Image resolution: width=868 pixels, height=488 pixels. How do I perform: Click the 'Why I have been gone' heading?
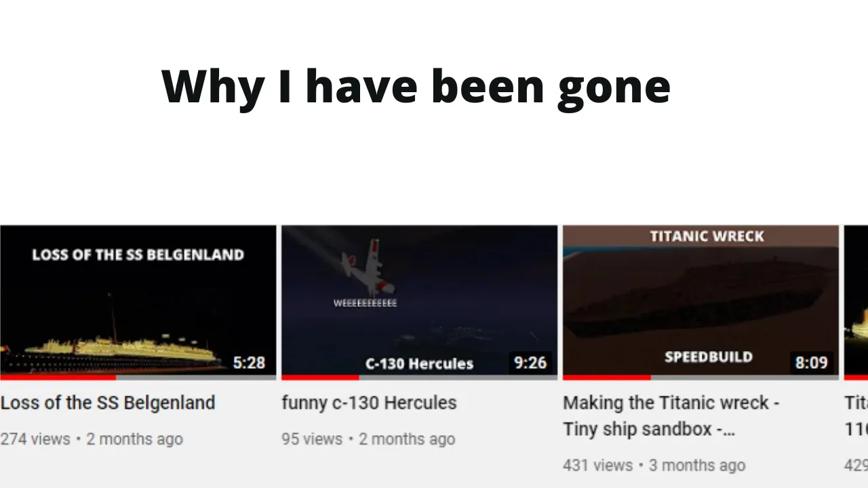click(x=416, y=86)
